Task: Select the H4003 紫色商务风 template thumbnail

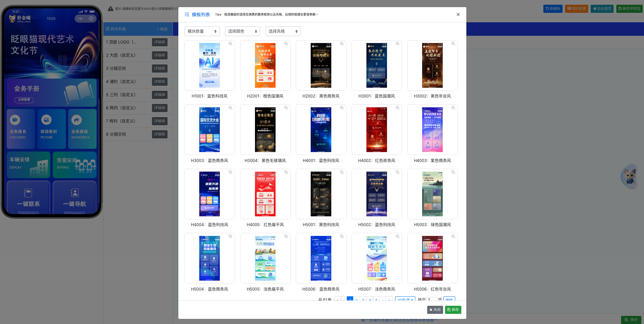Action: (x=432, y=130)
